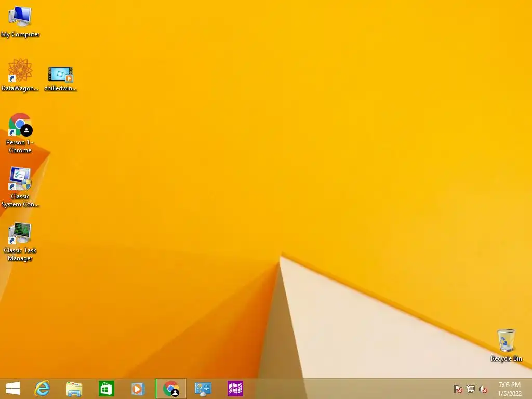Click the DataWagon... icon label text
This screenshot has width=532, height=399.
click(20, 88)
